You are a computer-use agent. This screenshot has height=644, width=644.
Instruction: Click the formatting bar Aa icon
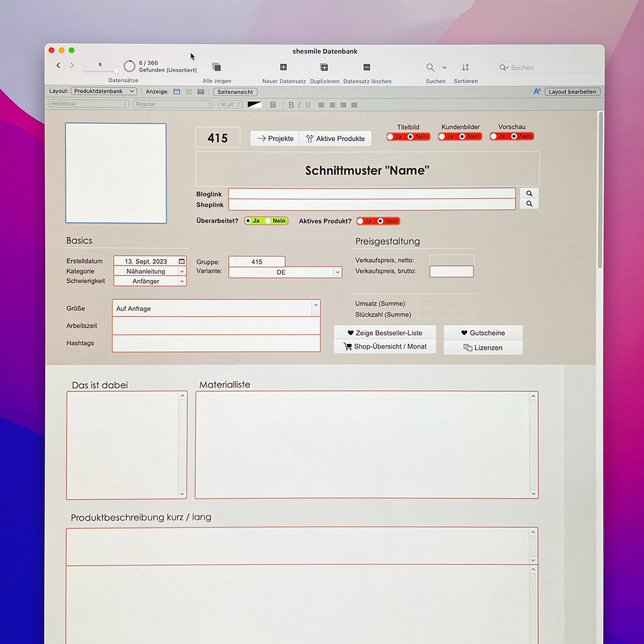(537, 91)
